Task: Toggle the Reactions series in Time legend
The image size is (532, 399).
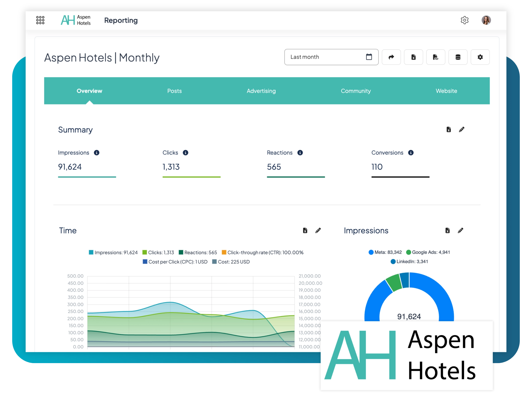Action: (198, 252)
